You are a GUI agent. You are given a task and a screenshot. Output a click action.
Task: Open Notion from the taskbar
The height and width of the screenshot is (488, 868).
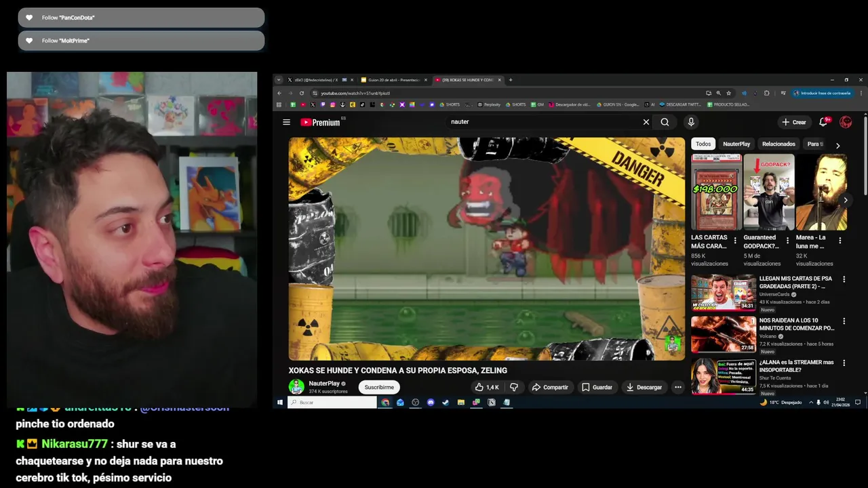tap(492, 402)
